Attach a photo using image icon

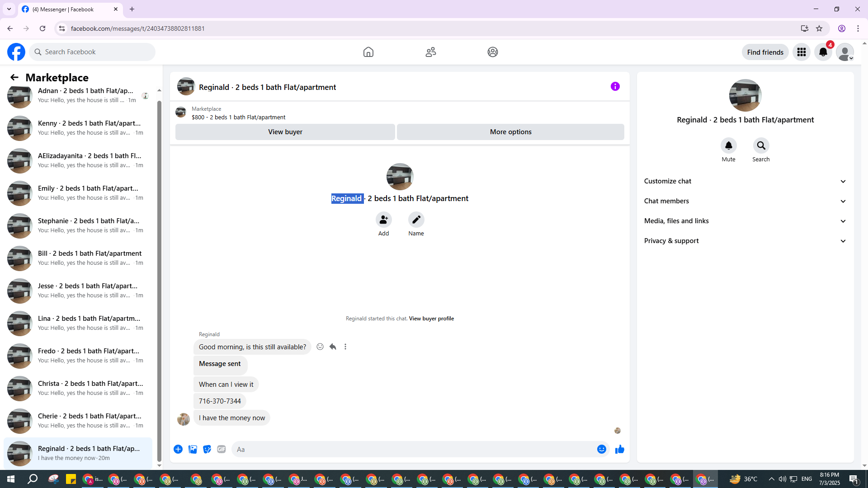(x=193, y=449)
